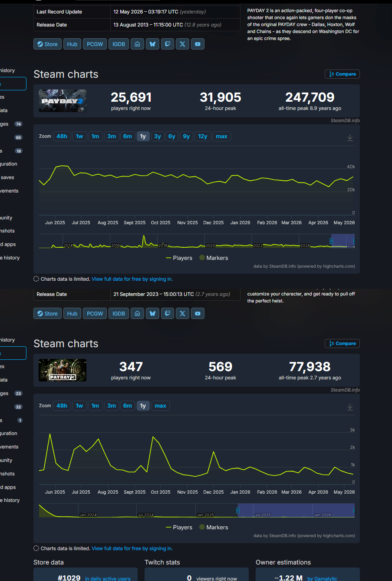Select the 1y zoom on PAYDAY 3 chart
This screenshot has width=392, height=581.
pyautogui.click(x=143, y=406)
